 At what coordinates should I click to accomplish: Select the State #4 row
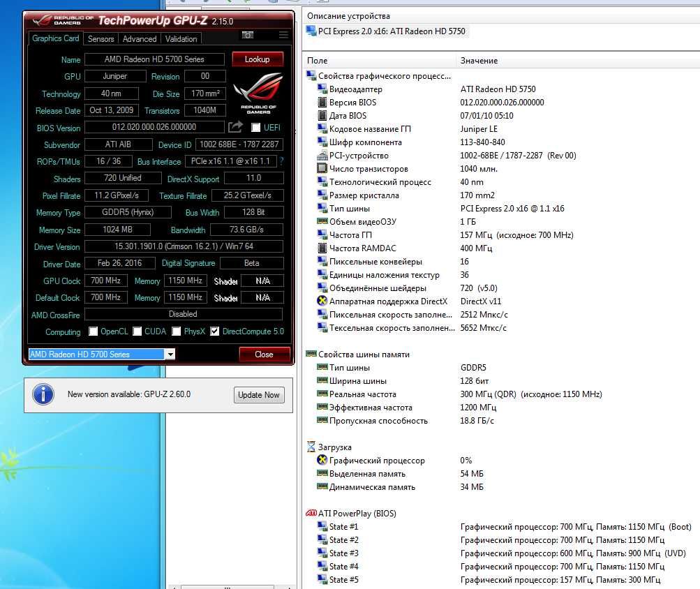coord(491,566)
